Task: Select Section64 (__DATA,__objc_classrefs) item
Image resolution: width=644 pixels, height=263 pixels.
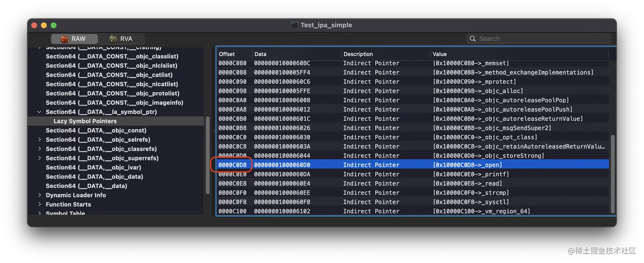Action: pos(101,149)
